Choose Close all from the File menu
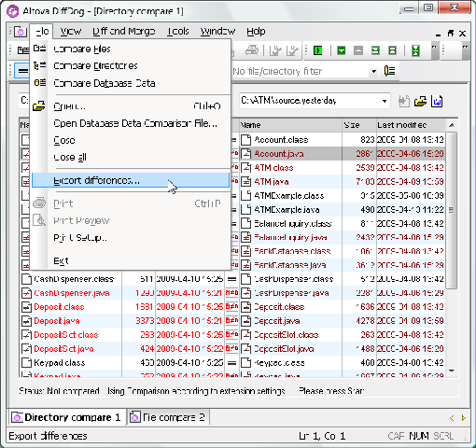The image size is (476, 448). pos(131,157)
